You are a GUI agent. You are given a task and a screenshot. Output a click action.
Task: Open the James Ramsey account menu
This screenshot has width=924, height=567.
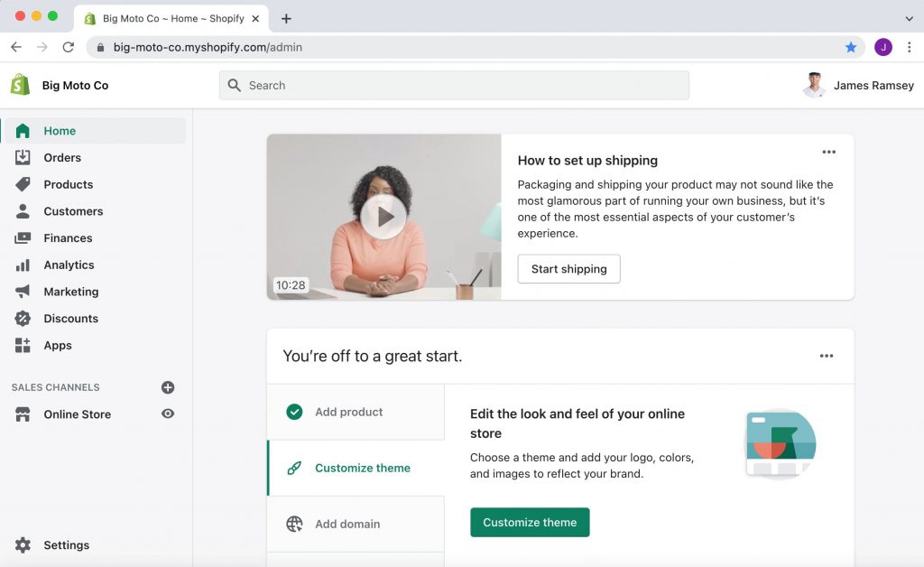click(859, 85)
